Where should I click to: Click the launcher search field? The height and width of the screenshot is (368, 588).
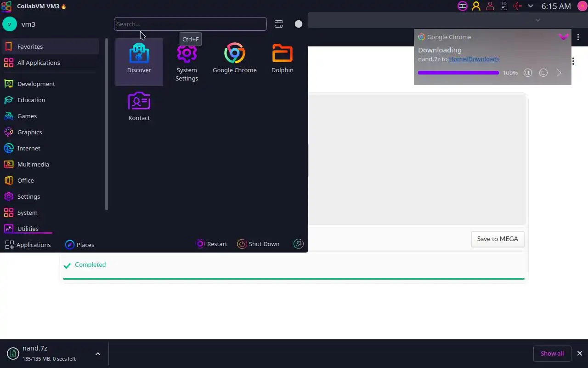tap(190, 24)
